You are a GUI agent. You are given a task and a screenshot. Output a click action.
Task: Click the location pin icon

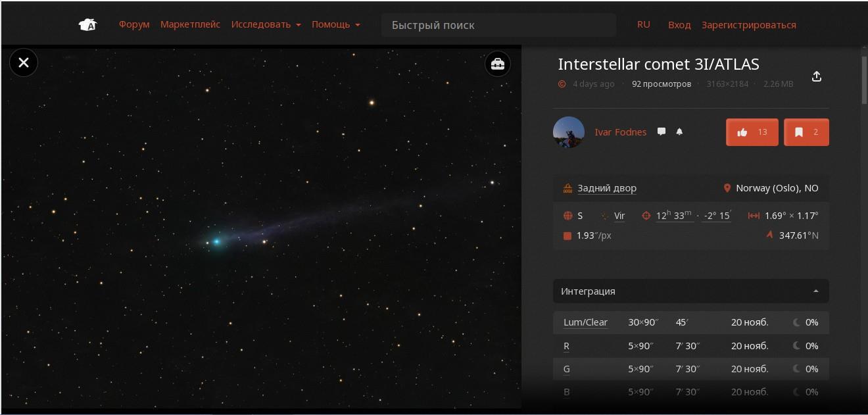(727, 188)
